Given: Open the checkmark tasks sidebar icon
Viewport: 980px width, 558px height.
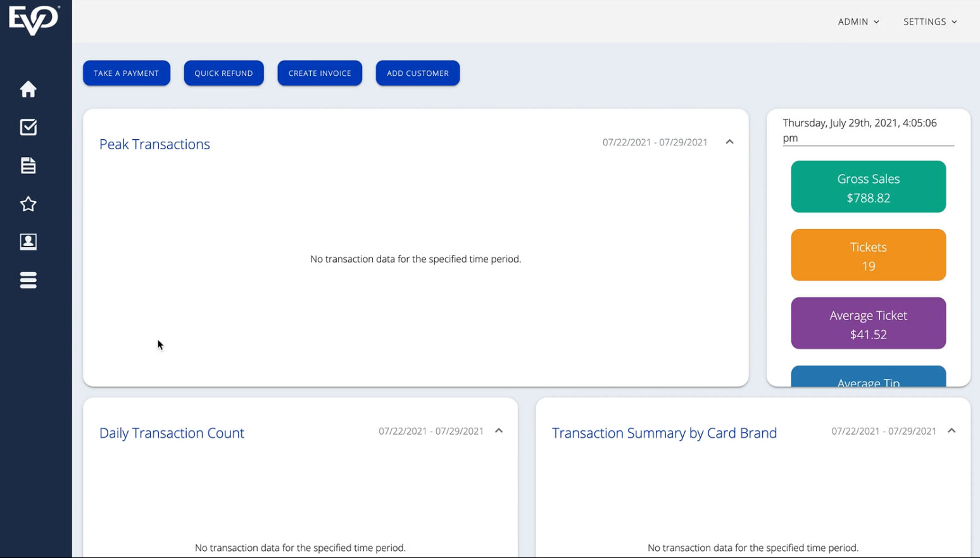Looking at the screenshot, I should pyautogui.click(x=28, y=127).
